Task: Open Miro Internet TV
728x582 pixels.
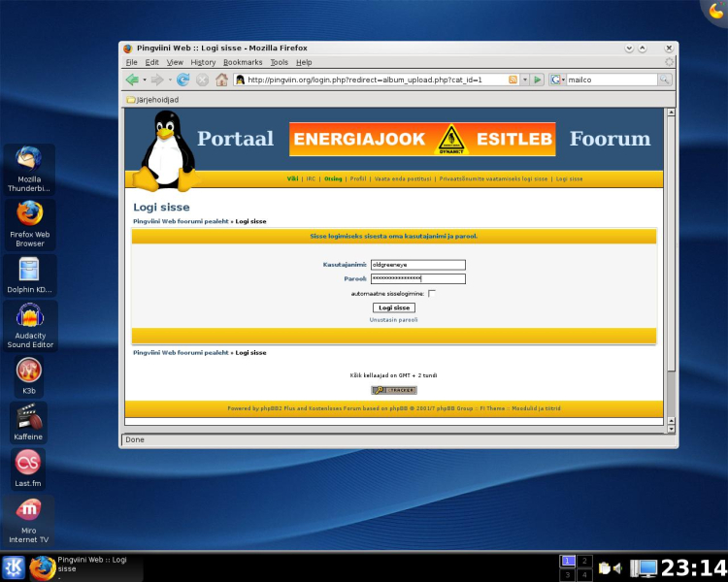Action: coord(28,520)
